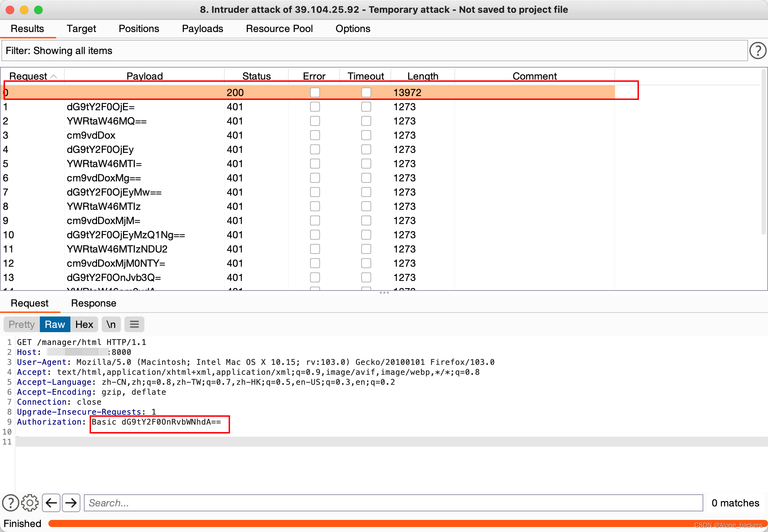
Task: Open filter help question mark icon
Action: coord(757,50)
